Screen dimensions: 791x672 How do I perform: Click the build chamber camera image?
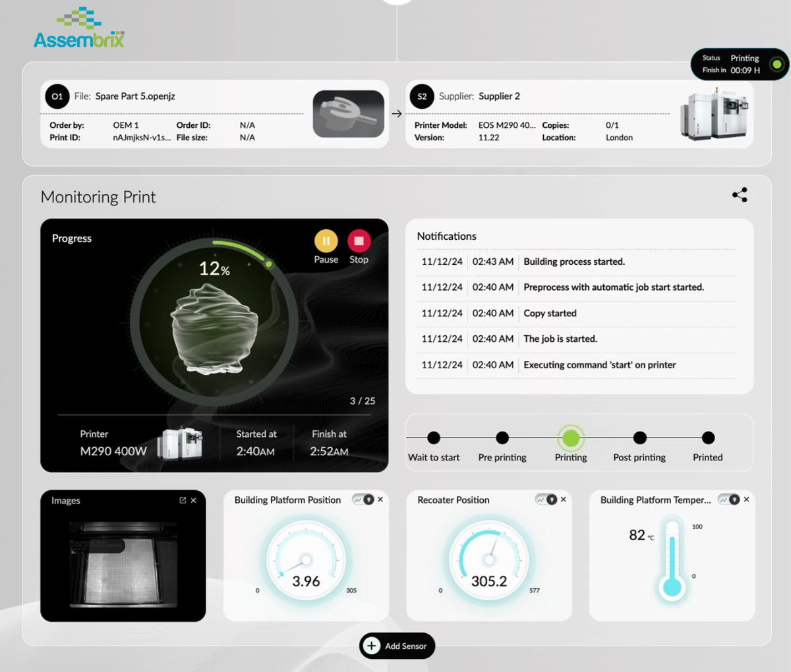[x=123, y=563]
